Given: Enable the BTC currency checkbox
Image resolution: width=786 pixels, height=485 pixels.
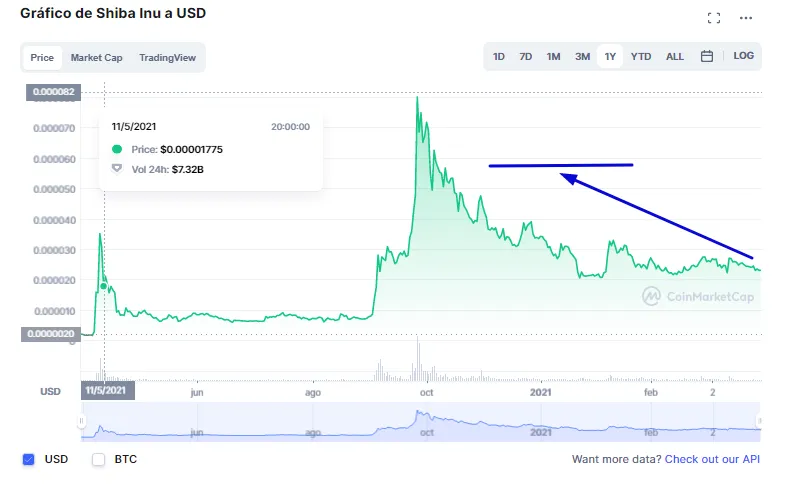Looking at the screenshot, I should (98, 459).
